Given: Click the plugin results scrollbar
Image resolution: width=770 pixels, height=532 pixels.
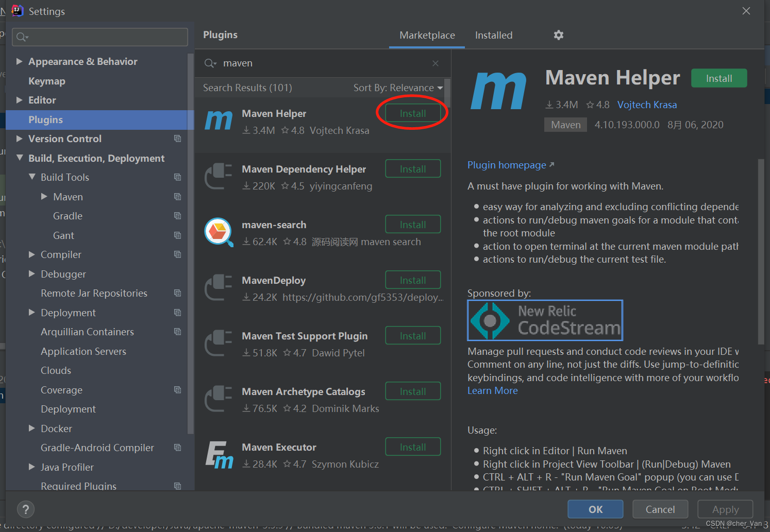Looking at the screenshot, I should (447, 93).
